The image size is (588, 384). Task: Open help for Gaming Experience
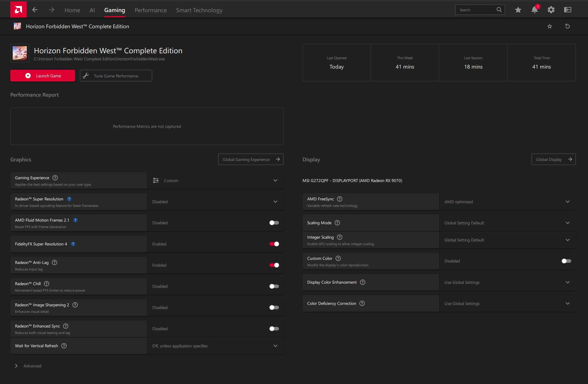[x=55, y=178]
